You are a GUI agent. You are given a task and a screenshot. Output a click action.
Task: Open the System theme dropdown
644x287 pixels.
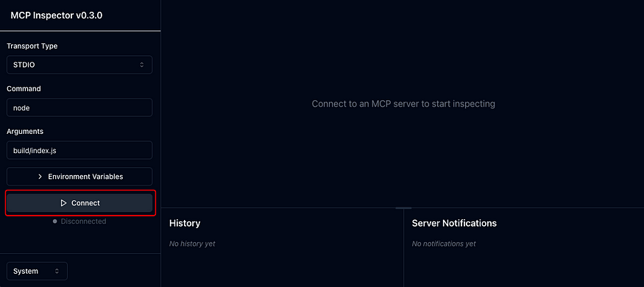(37, 271)
